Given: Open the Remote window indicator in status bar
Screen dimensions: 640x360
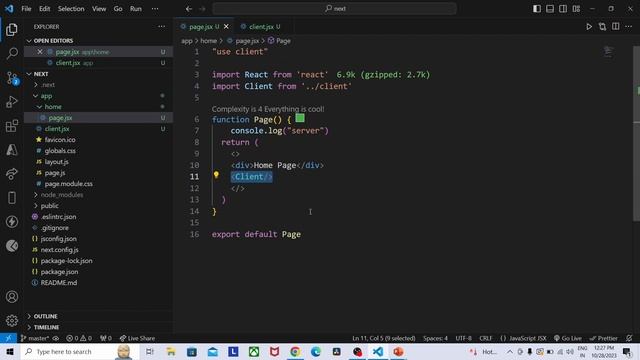Looking at the screenshot, I should (8, 338).
